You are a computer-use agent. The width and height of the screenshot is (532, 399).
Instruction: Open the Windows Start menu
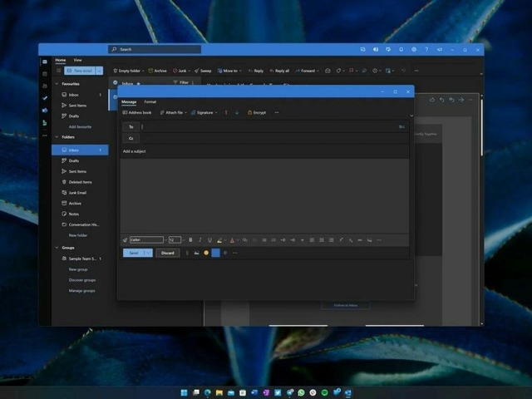click(x=184, y=392)
